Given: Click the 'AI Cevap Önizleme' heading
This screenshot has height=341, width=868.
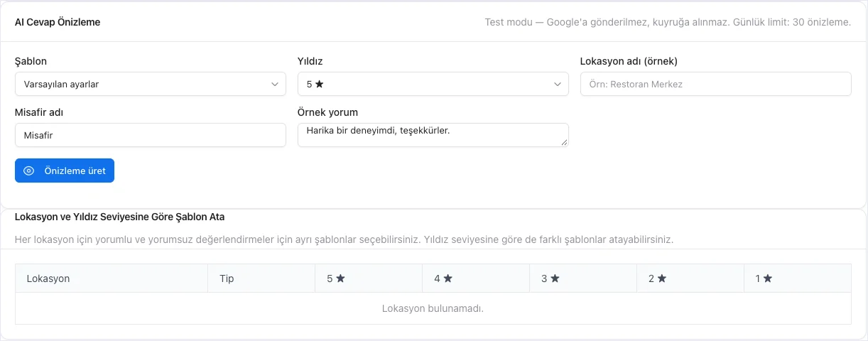Looking at the screenshot, I should click(58, 22).
